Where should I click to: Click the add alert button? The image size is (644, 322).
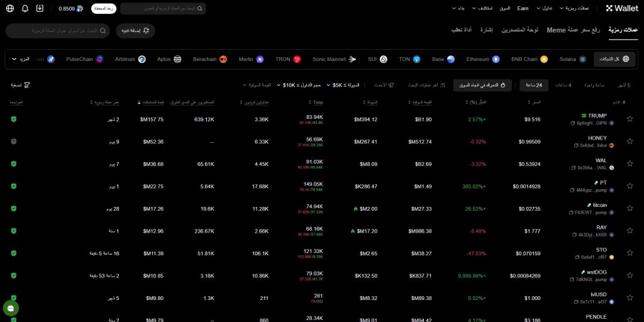coord(135,30)
